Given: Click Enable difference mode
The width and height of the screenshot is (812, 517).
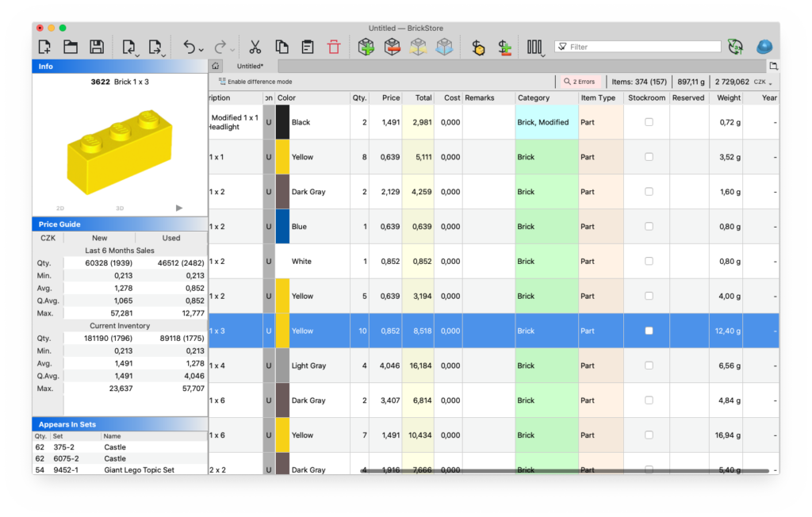Looking at the screenshot, I should click(x=255, y=82).
